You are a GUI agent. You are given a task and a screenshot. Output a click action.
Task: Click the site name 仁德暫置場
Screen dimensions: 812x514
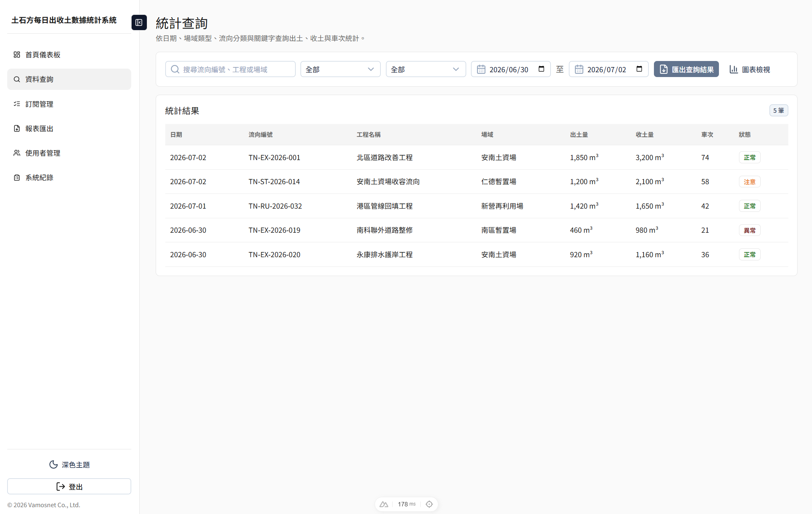point(499,182)
